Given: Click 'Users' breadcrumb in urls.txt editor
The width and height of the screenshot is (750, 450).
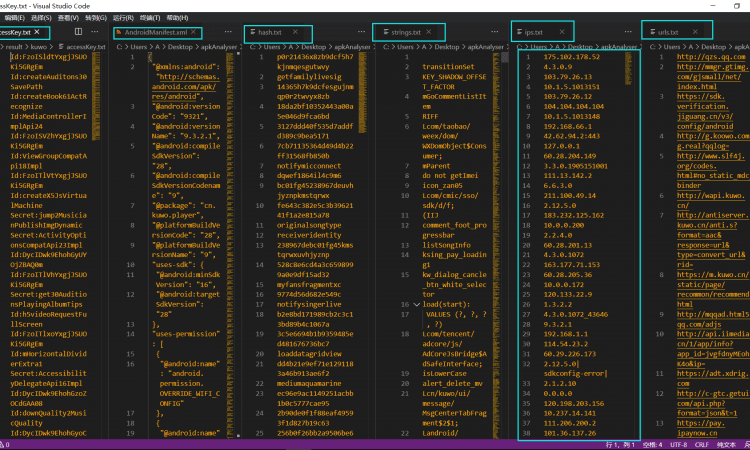Looking at the screenshot, I should pyautogui.click(x=672, y=47).
